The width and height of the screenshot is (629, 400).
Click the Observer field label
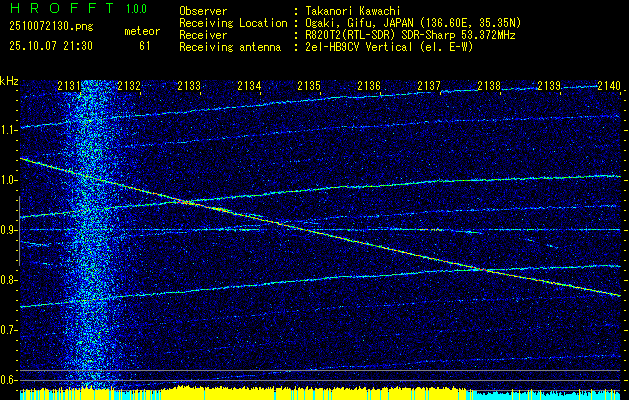click(x=203, y=11)
